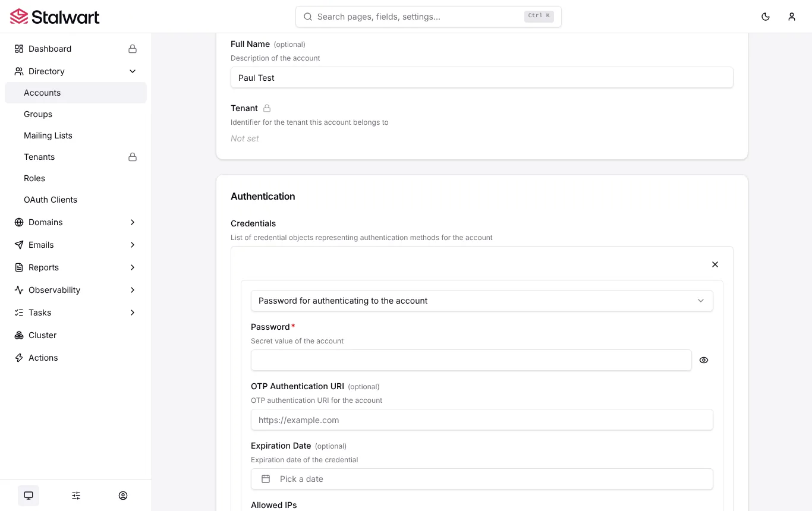Click the Observability pulse icon

(19, 290)
